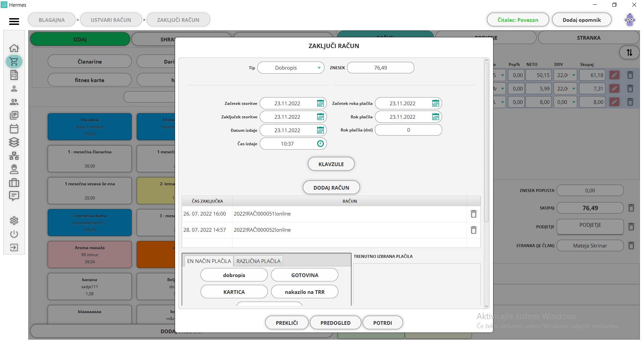Open the hamburger menu

pos(14,22)
